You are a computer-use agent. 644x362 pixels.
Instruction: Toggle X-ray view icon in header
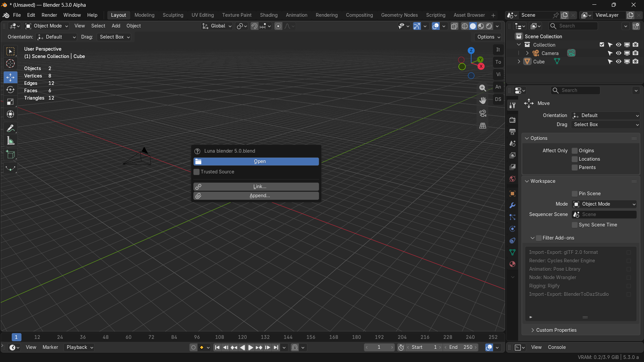click(x=454, y=26)
